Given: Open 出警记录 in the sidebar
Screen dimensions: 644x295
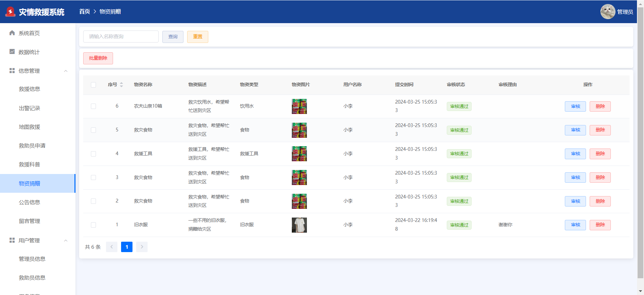Looking at the screenshot, I should (38, 108).
